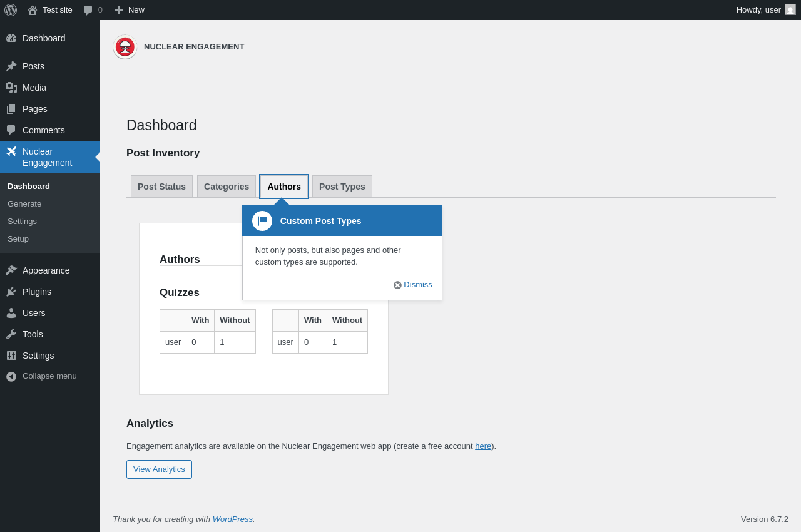The height and width of the screenshot is (532, 801).
Task: Click the user avatar in admin bar
Action: click(790, 9)
